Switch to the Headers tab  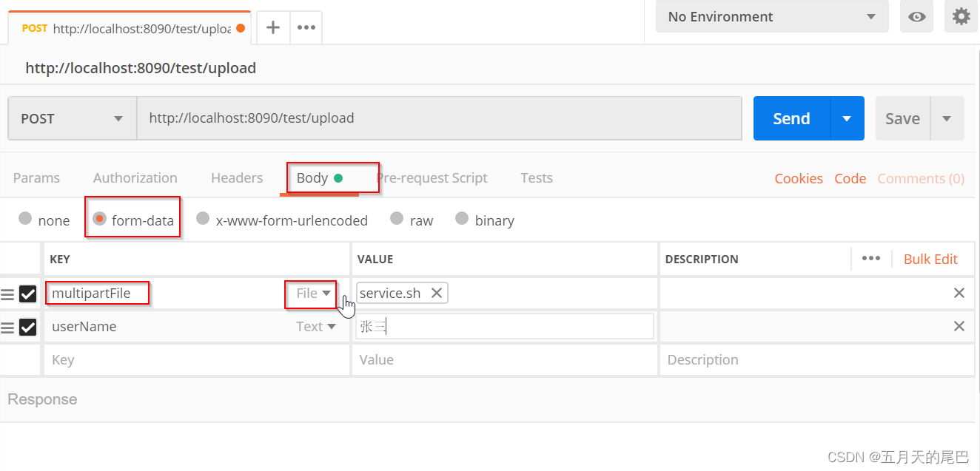[236, 177]
